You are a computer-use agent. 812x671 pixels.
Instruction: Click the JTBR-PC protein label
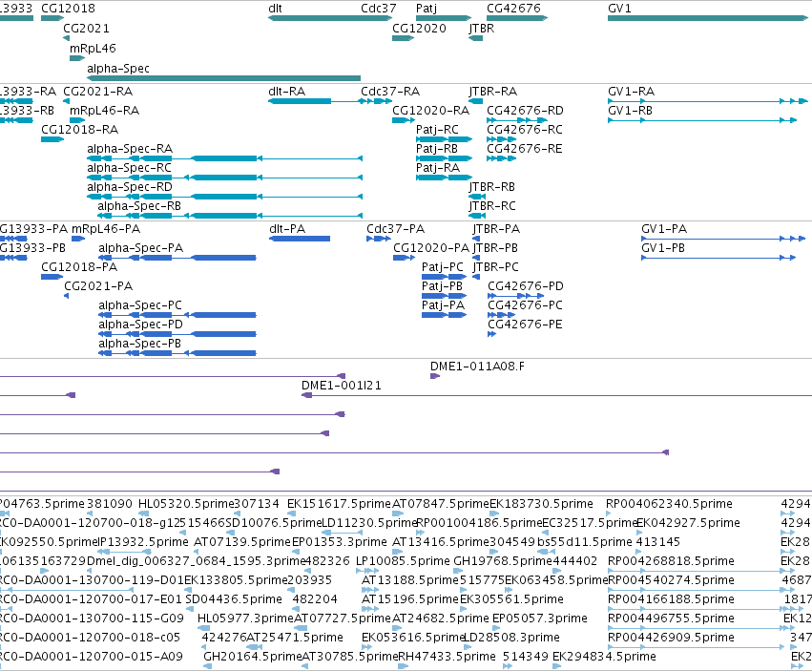pyautogui.click(x=496, y=267)
